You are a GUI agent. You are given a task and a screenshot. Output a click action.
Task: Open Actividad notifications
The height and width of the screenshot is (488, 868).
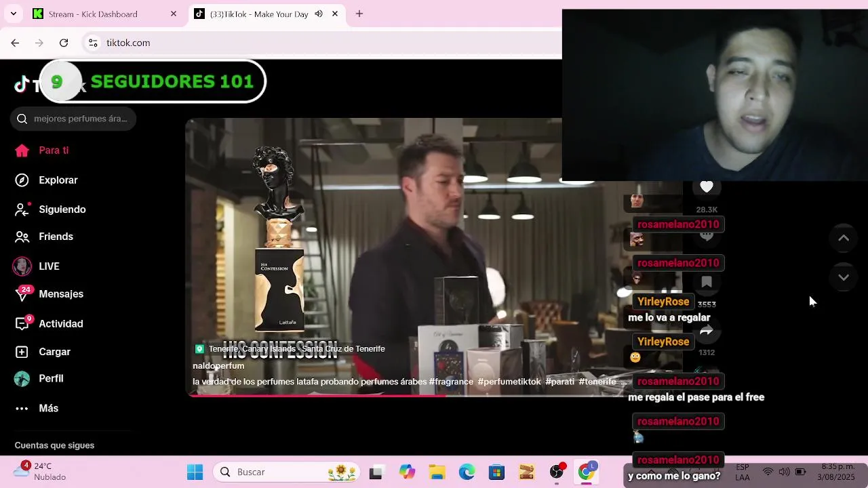tap(49, 324)
